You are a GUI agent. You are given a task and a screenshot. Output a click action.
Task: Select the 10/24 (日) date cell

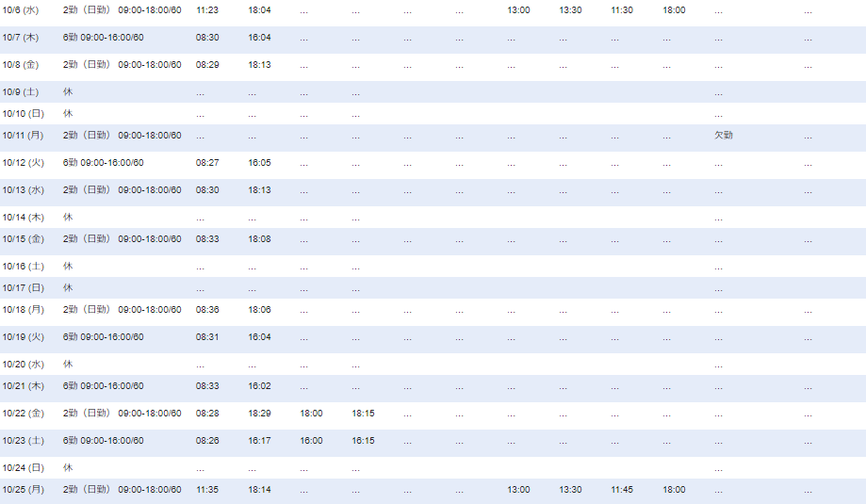click(23, 468)
